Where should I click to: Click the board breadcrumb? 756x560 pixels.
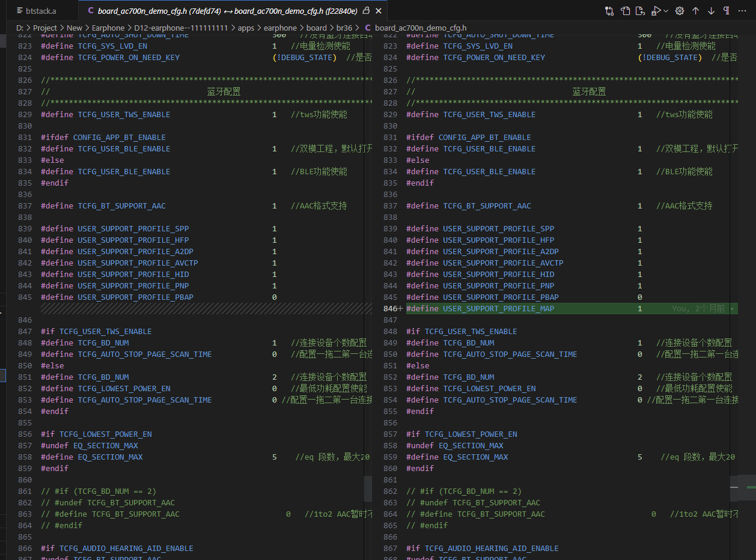(x=317, y=28)
